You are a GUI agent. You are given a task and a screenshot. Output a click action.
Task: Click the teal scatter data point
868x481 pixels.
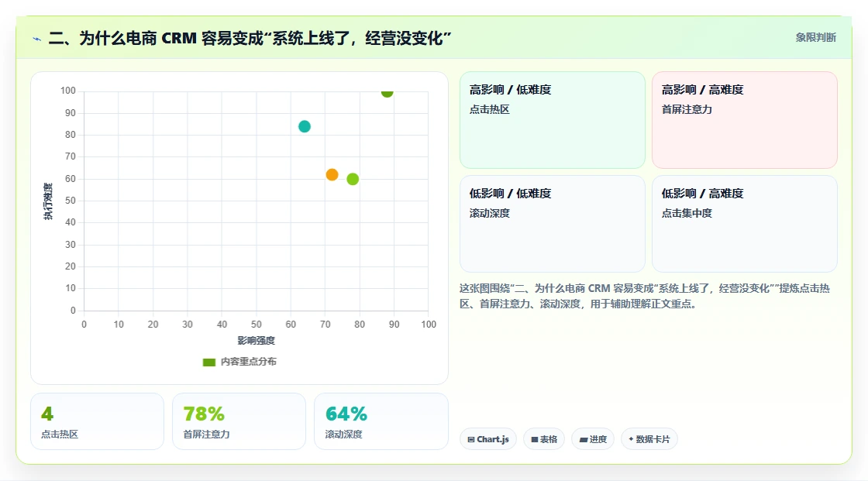(305, 127)
